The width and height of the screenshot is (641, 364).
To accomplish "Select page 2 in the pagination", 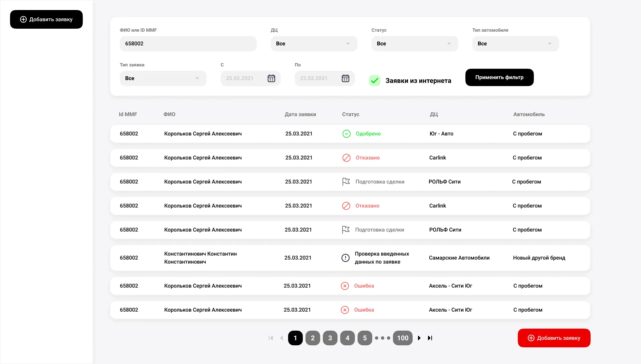I will tap(313, 338).
